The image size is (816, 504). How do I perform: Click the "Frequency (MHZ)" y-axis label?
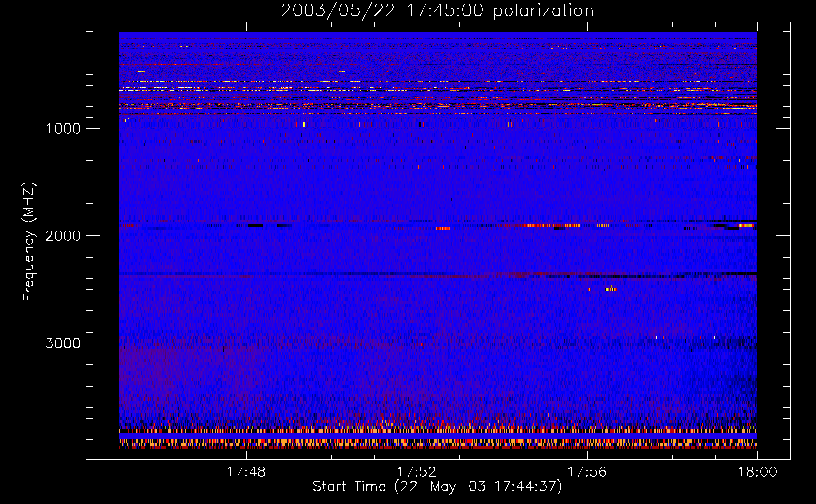click(29, 242)
